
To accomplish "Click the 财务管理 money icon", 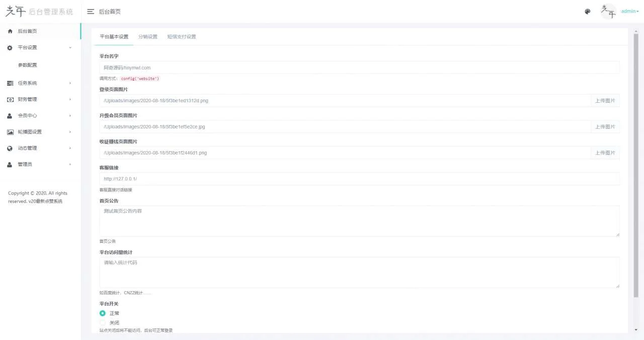I will (x=10, y=100).
